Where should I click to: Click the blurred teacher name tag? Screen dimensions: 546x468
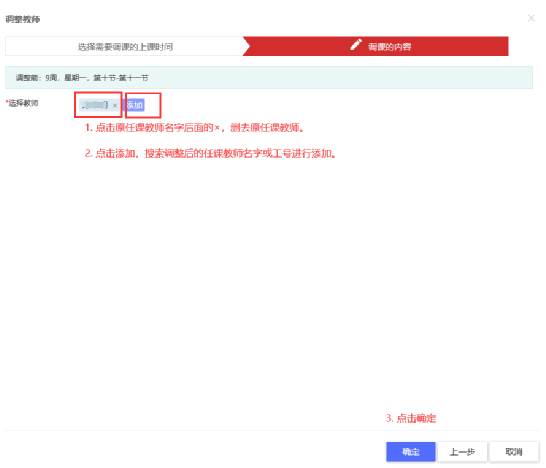(x=95, y=105)
